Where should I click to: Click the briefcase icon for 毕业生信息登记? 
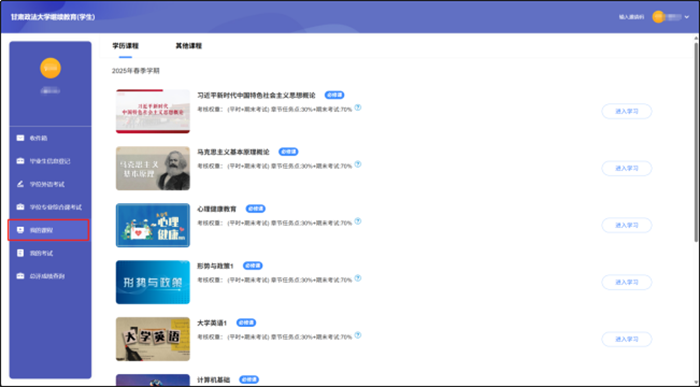[x=20, y=161]
